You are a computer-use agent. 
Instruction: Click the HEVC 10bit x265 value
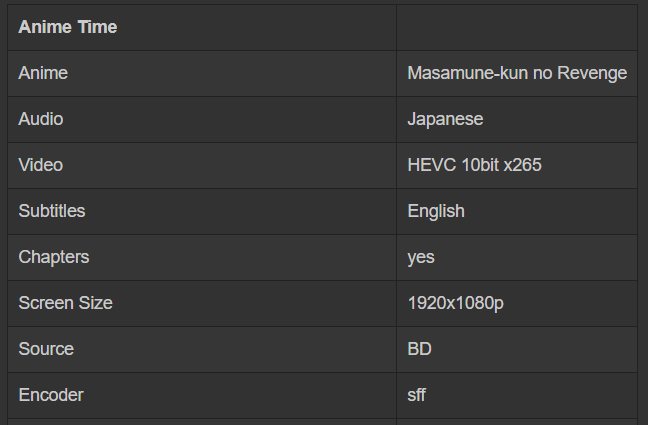point(474,165)
